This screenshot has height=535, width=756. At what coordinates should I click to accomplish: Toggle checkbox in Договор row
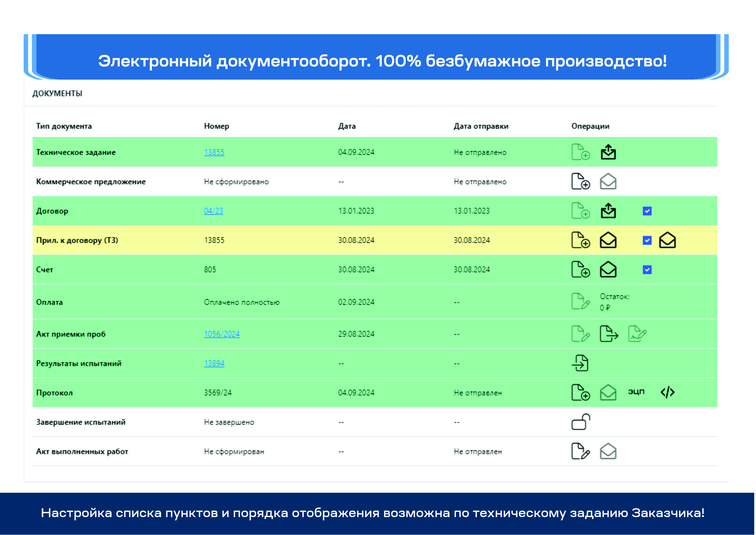(x=647, y=211)
